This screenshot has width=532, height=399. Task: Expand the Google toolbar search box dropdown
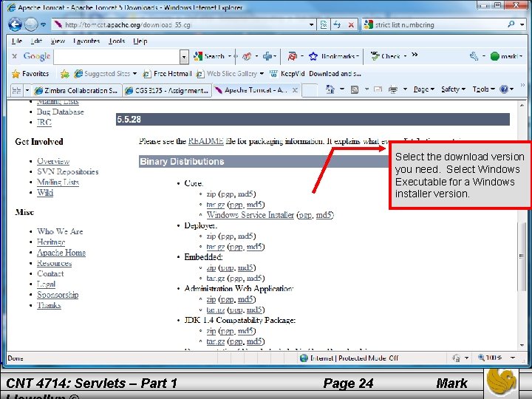(x=184, y=57)
